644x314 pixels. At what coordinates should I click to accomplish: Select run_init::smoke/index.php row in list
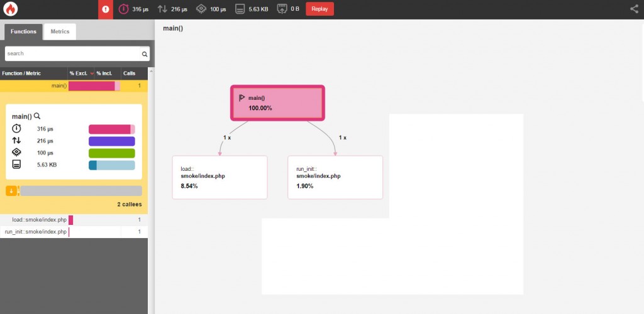[x=74, y=232]
